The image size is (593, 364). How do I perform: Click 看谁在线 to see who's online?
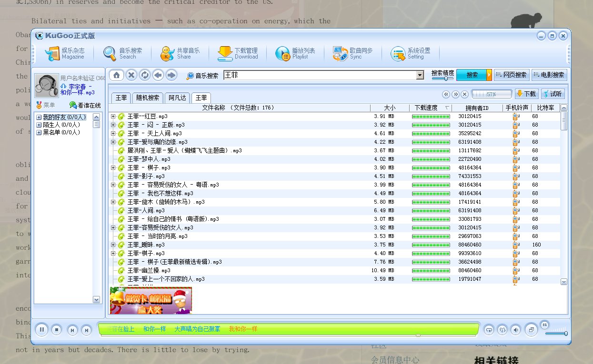(x=85, y=105)
